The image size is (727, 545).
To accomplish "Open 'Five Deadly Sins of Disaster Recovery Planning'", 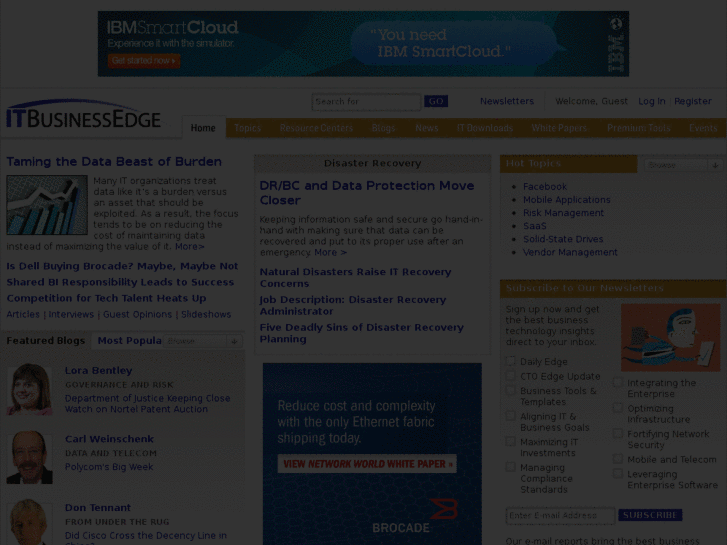I will point(362,333).
